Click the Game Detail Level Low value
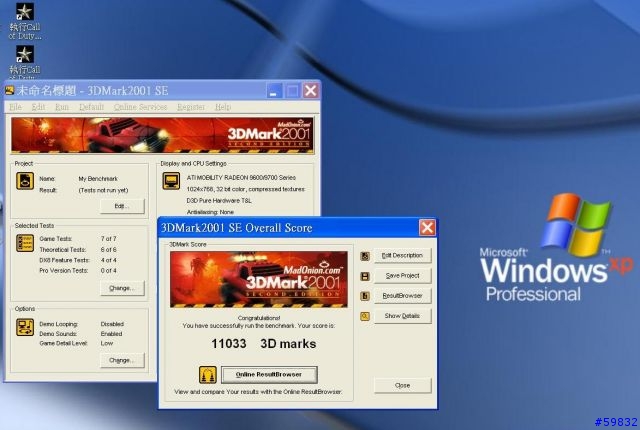This screenshot has height=430, width=640. point(107,343)
